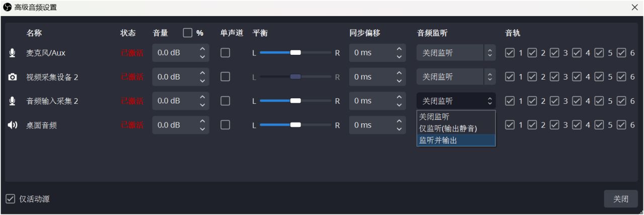644x215 pixels.
Task: Click the speaker icon beside 桌面音频
Action: point(13,125)
